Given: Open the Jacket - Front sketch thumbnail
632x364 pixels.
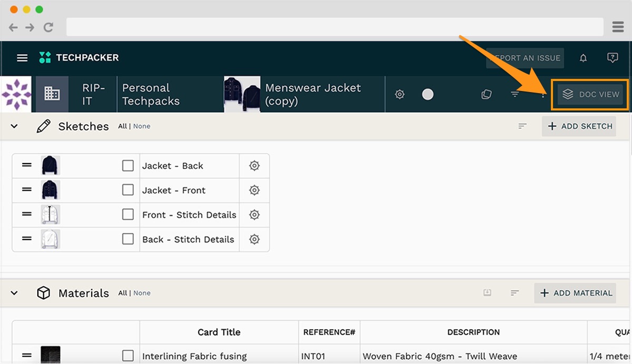Looking at the screenshot, I should click(51, 190).
